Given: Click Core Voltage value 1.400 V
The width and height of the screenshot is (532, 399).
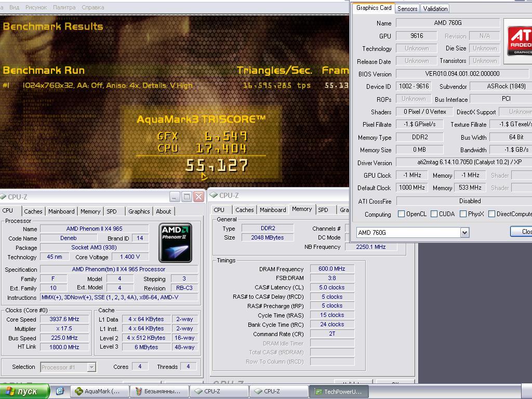Looking at the screenshot, I should pos(130,257).
